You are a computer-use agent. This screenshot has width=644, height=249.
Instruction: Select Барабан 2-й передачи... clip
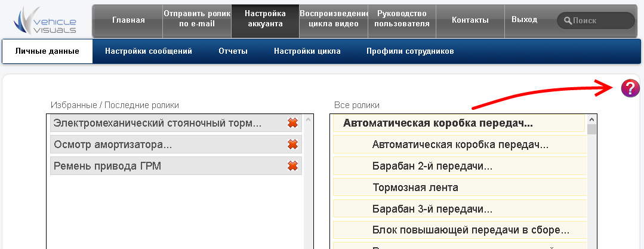pos(460,166)
